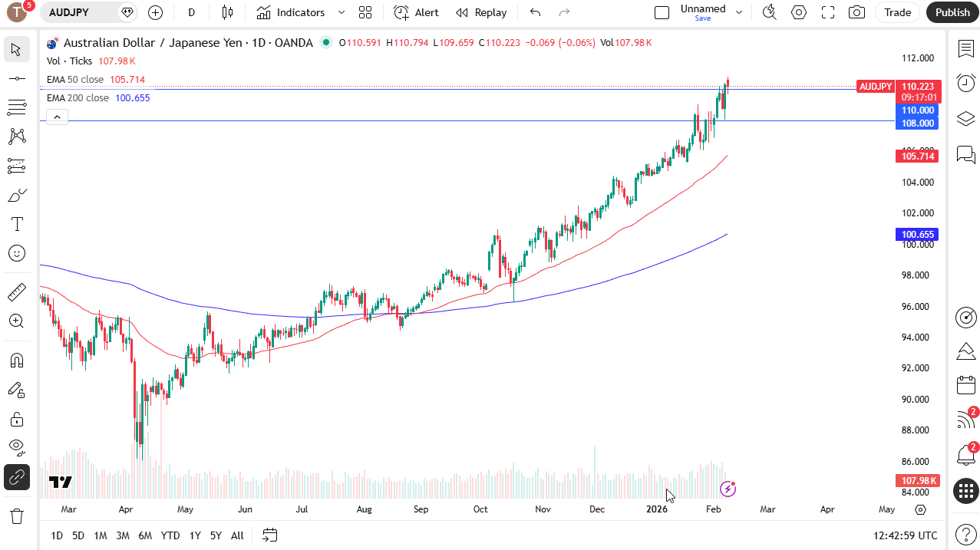Screen dimensions: 980x550
Task: Select the ruler measure tool
Action: coord(16,292)
